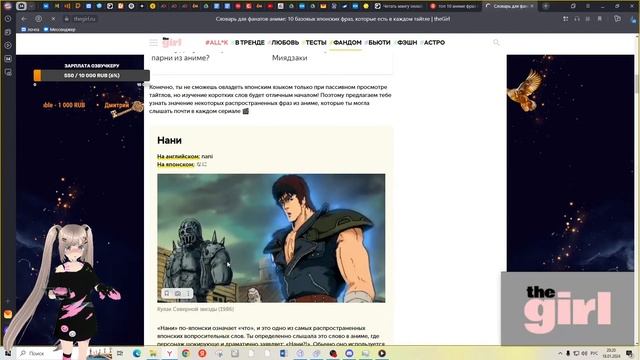This screenshot has height=360, width=640.
Task: Click the 'парни из аниме?' article link
Action: click(x=180, y=58)
